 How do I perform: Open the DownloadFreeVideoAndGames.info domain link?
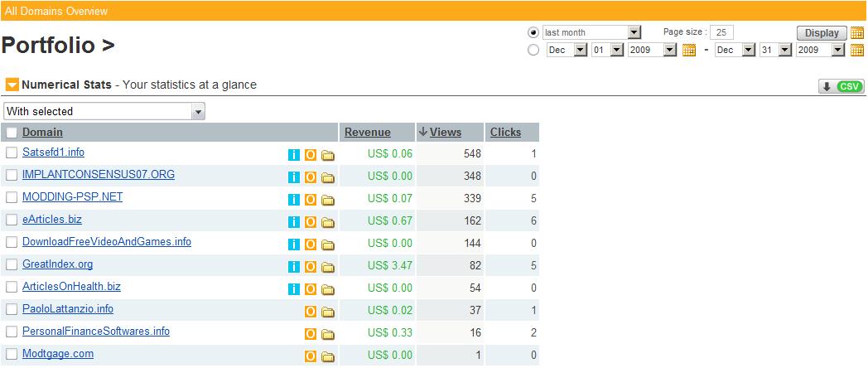(x=107, y=242)
